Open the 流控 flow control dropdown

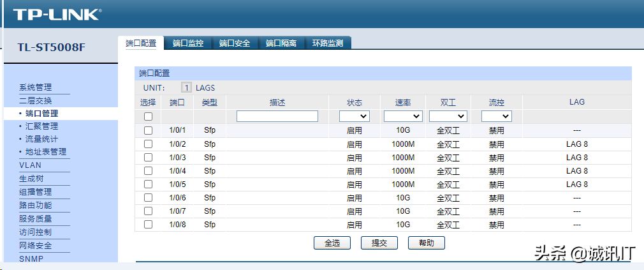(x=496, y=116)
